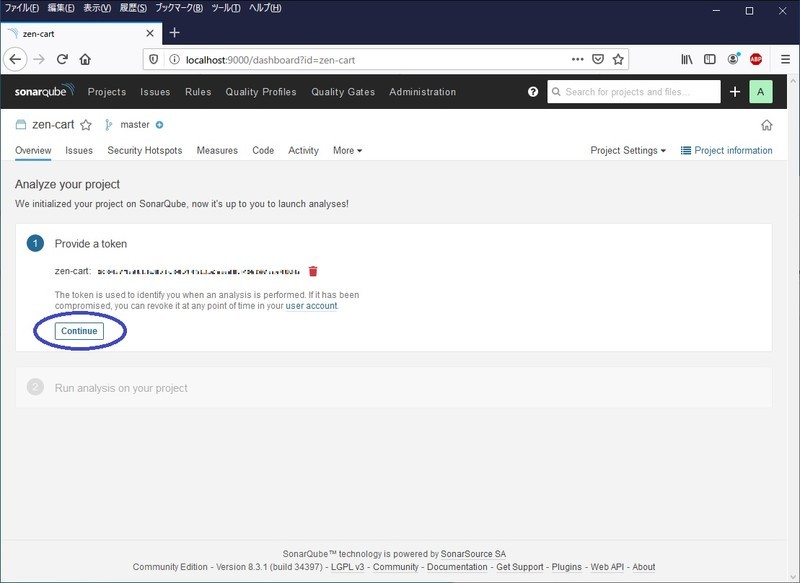Toggle the Firefox sidebar icon
The image size is (800, 583).
coord(710,60)
